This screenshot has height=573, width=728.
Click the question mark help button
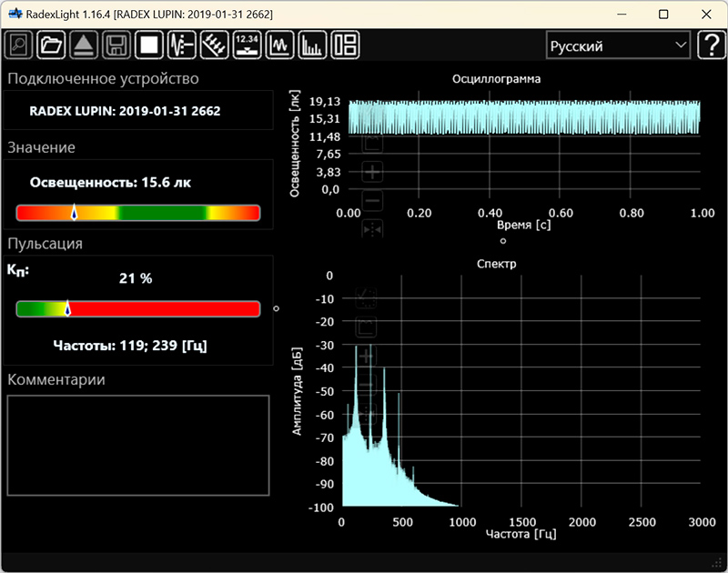pos(710,45)
